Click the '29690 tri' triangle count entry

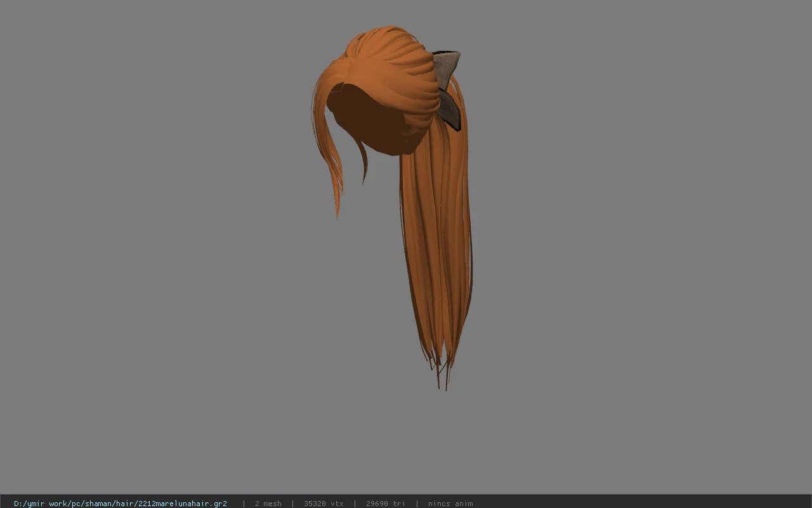(386, 504)
